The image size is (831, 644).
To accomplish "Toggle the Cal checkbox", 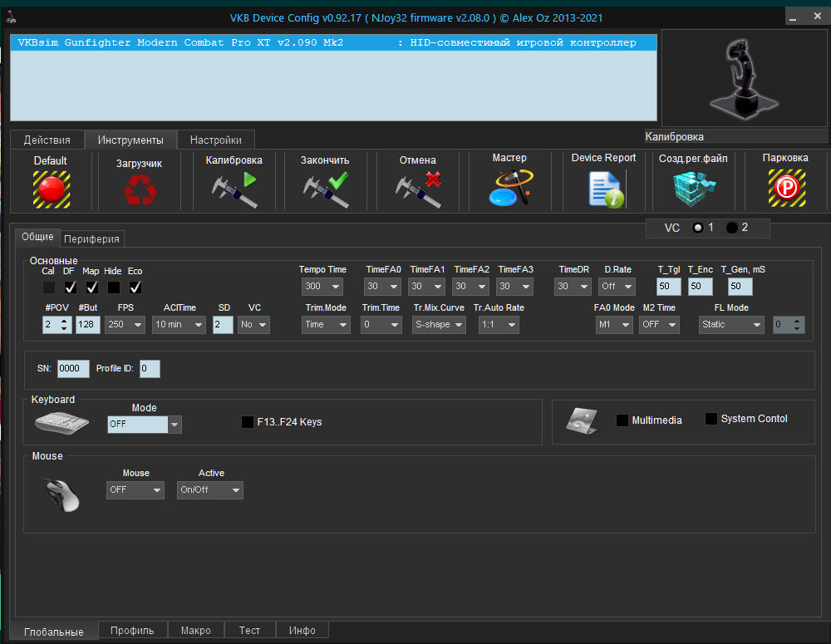I will pos(49,288).
